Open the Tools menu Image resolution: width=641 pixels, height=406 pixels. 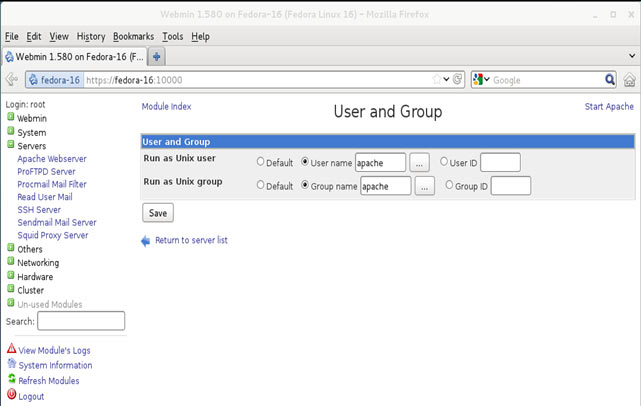pos(173,36)
